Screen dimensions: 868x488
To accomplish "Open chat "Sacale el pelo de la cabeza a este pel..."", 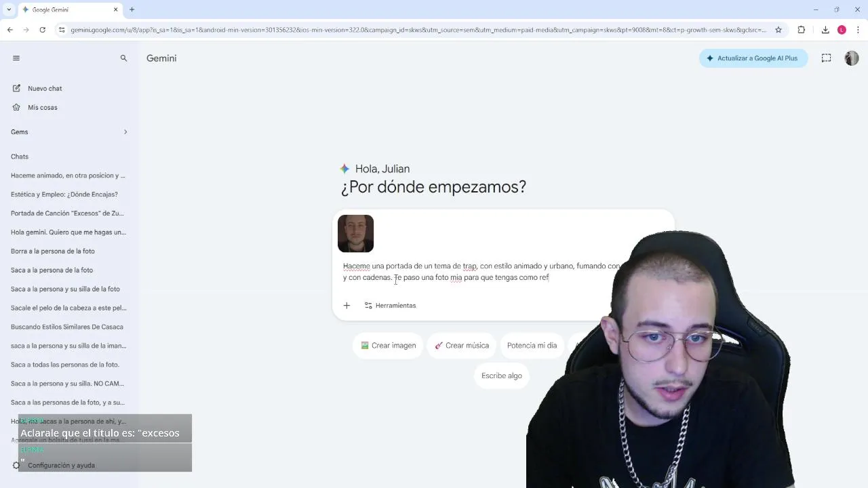I will 68,308.
